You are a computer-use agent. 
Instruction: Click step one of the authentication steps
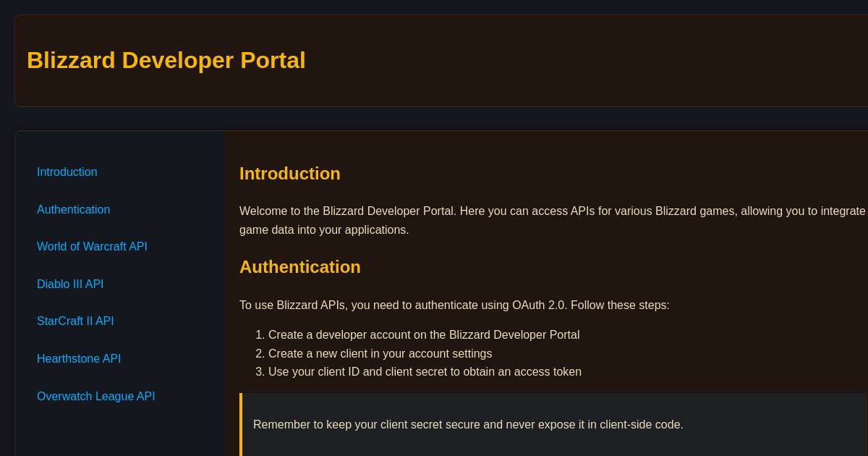424,335
